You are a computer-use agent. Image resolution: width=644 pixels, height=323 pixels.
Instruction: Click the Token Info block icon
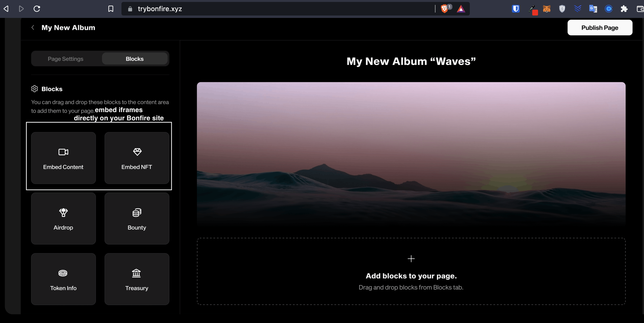(x=63, y=272)
